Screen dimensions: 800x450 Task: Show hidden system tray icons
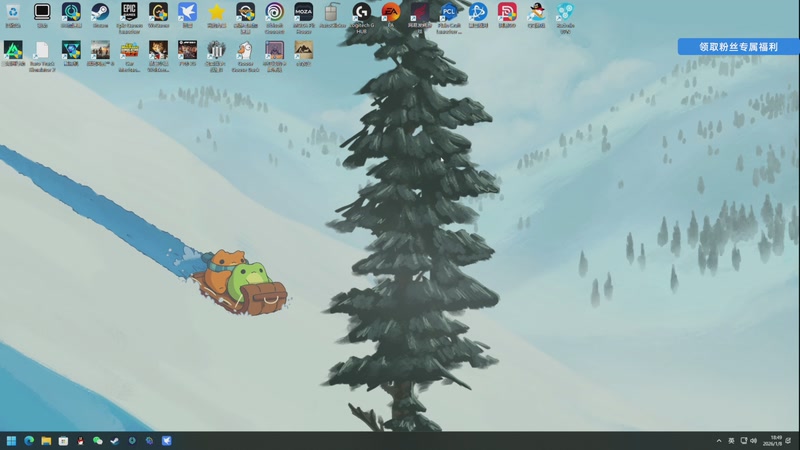(719, 441)
